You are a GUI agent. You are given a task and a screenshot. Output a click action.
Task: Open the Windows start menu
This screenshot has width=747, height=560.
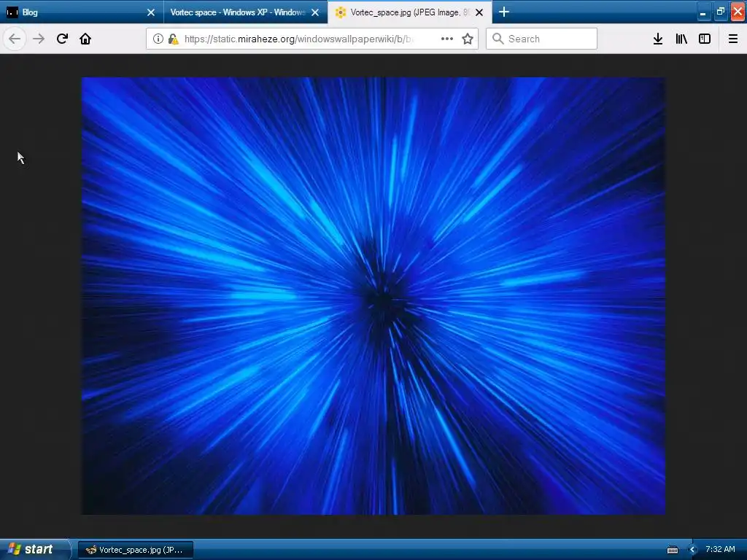click(34, 550)
